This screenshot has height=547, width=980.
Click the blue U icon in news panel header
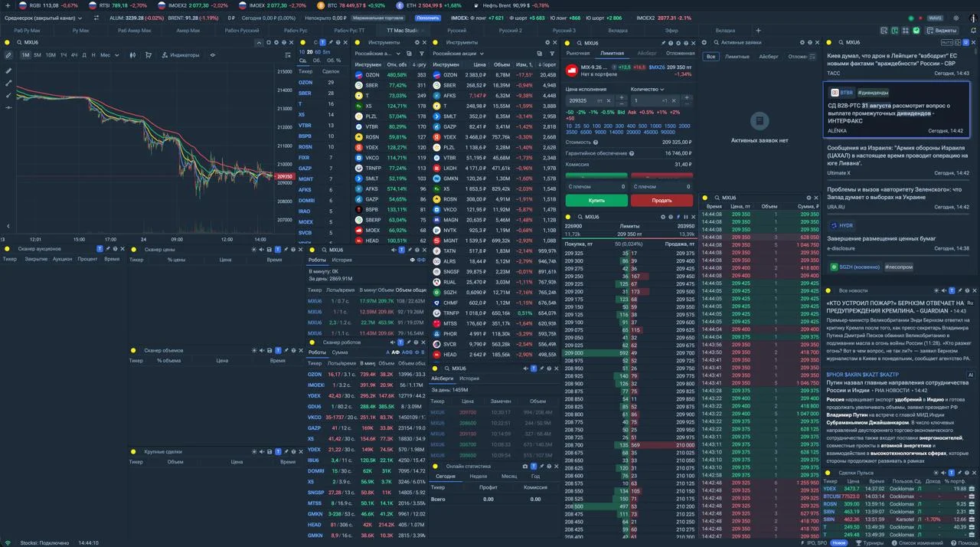click(x=965, y=43)
